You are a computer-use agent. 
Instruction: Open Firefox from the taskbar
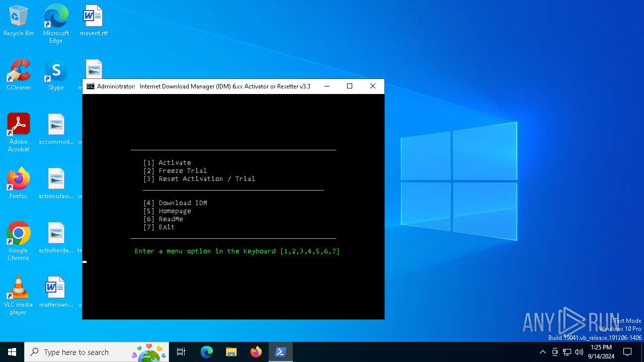[x=256, y=352]
